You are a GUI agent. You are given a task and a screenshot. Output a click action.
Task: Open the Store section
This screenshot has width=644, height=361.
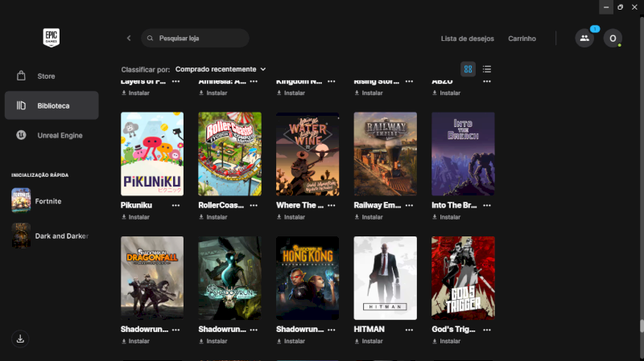tap(52, 76)
